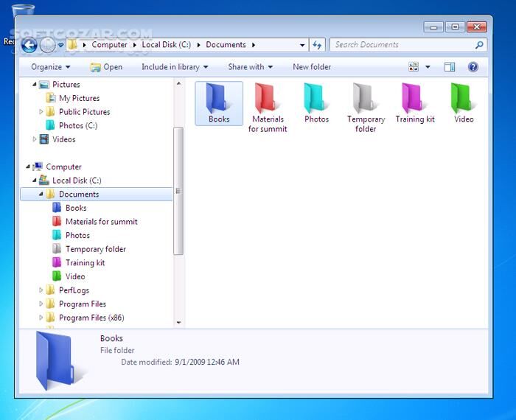The image size is (516, 420).
Task: Click the address bar refresh icon
Action: click(317, 45)
